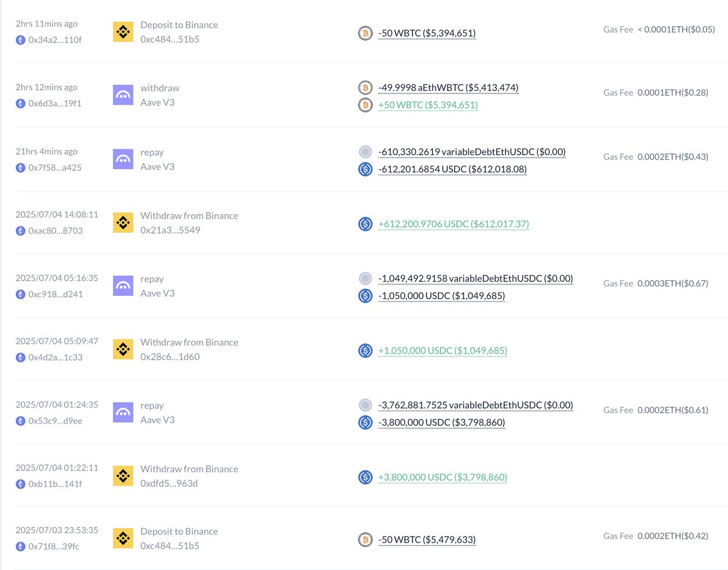Click +3,800,000 USDC amount
This screenshot has height=570, width=728.
pos(443,477)
